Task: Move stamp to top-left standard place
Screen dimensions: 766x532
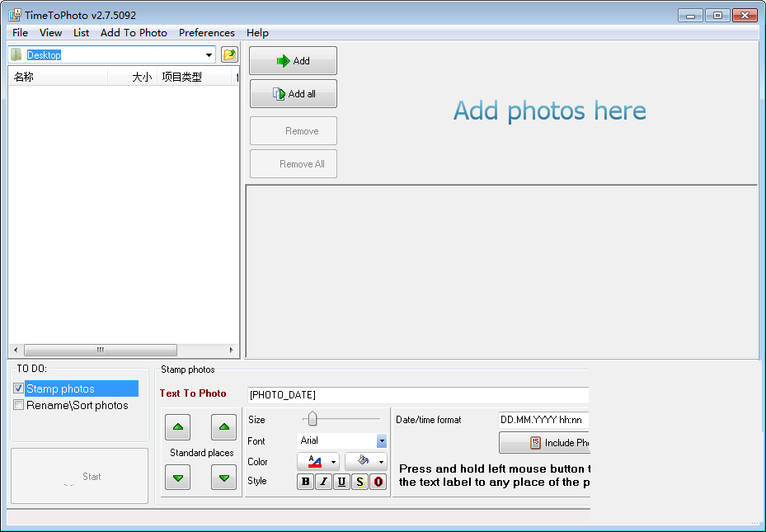Action: 178,427
